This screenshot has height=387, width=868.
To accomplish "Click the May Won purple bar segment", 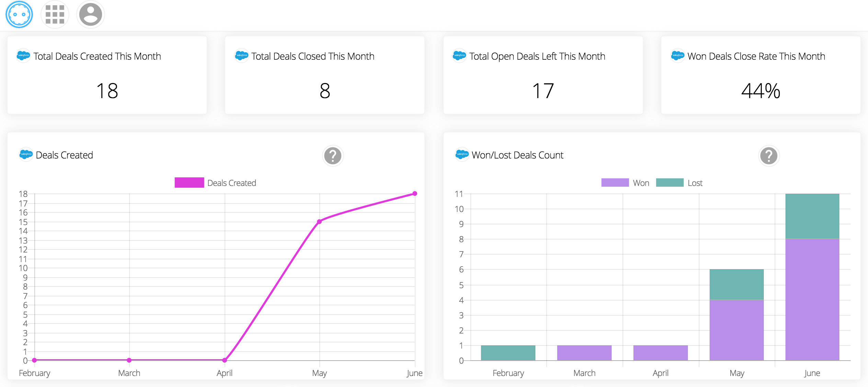I will pos(736,330).
